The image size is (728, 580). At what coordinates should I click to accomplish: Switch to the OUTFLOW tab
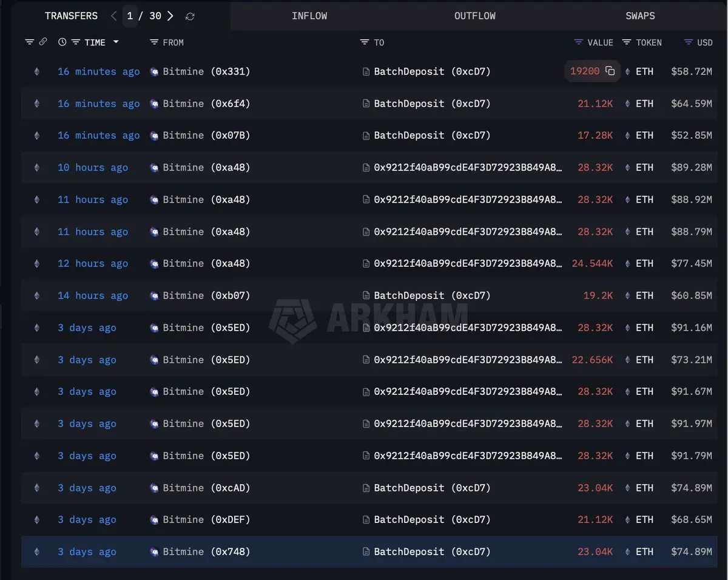click(475, 16)
